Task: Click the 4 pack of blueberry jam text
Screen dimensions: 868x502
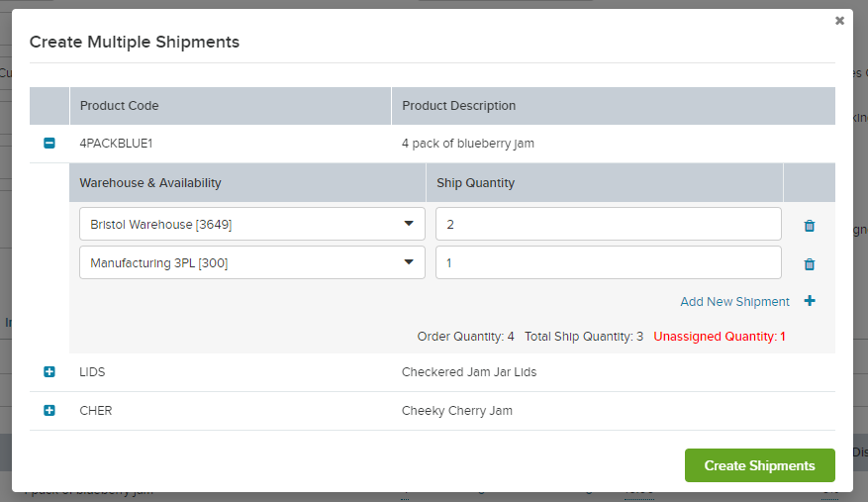Action: pos(468,144)
